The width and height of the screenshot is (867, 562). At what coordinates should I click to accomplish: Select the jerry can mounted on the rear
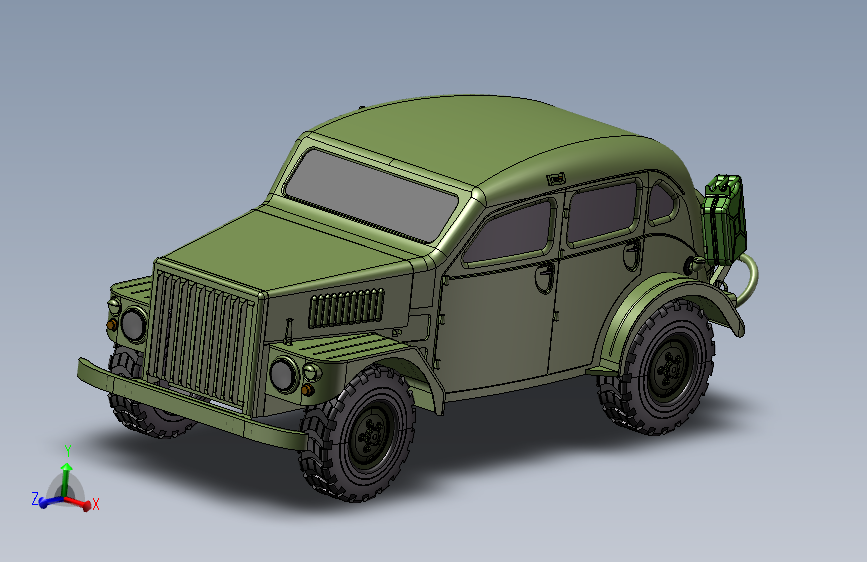(x=725, y=218)
